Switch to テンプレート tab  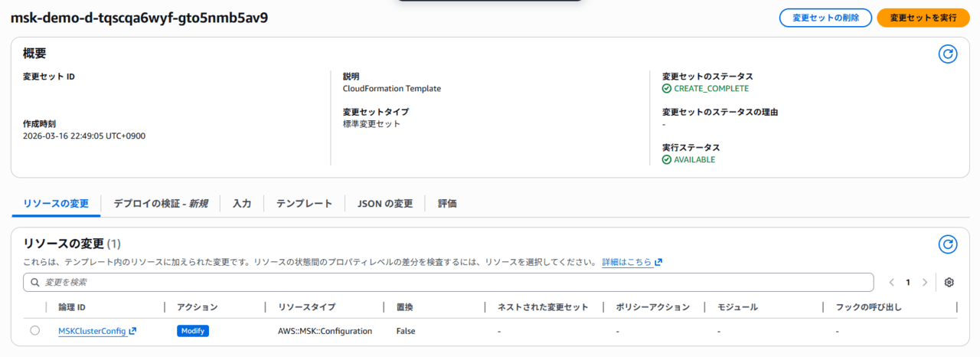pos(304,204)
